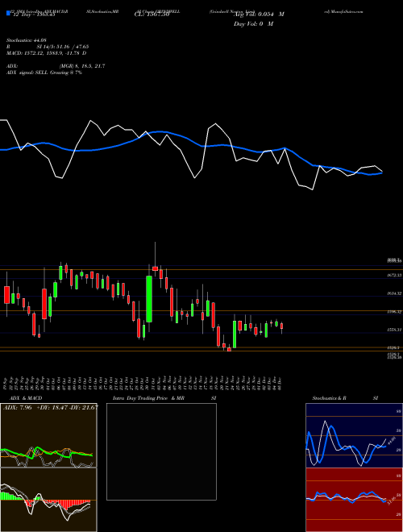This screenshot has height=532, width=403.
Task: Click the 'CL: 1567.50' closing price text
Action: 154,15
